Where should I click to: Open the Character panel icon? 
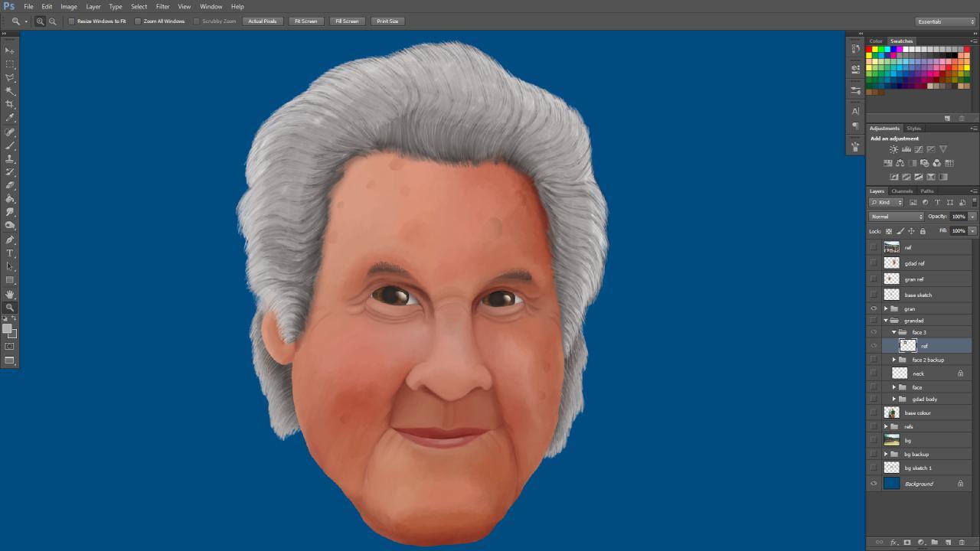855,112
